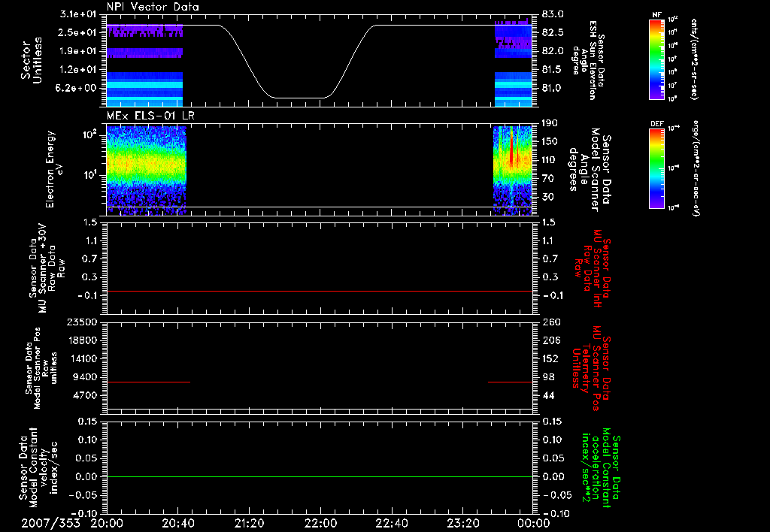This screenshot has width=770, height=532.
Task: Click the "110" scanner angle tick
Action: click(x=550, y=160)
